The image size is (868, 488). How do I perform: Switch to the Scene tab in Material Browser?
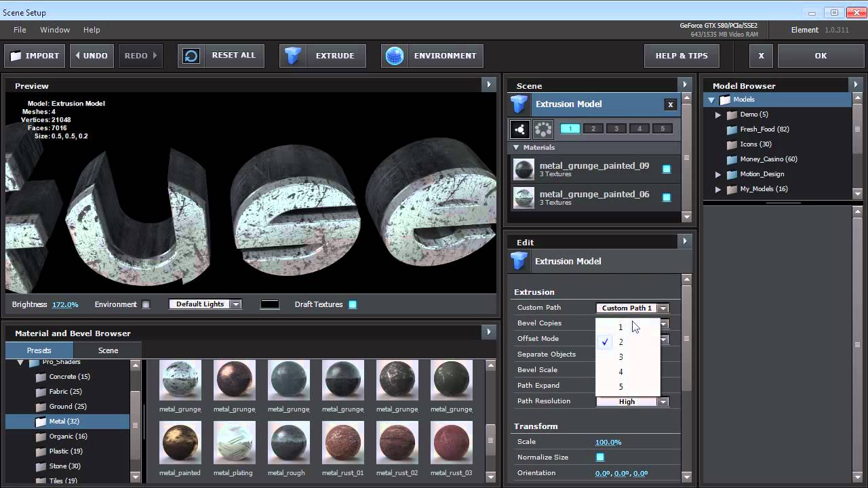click(x=108, y=350)
